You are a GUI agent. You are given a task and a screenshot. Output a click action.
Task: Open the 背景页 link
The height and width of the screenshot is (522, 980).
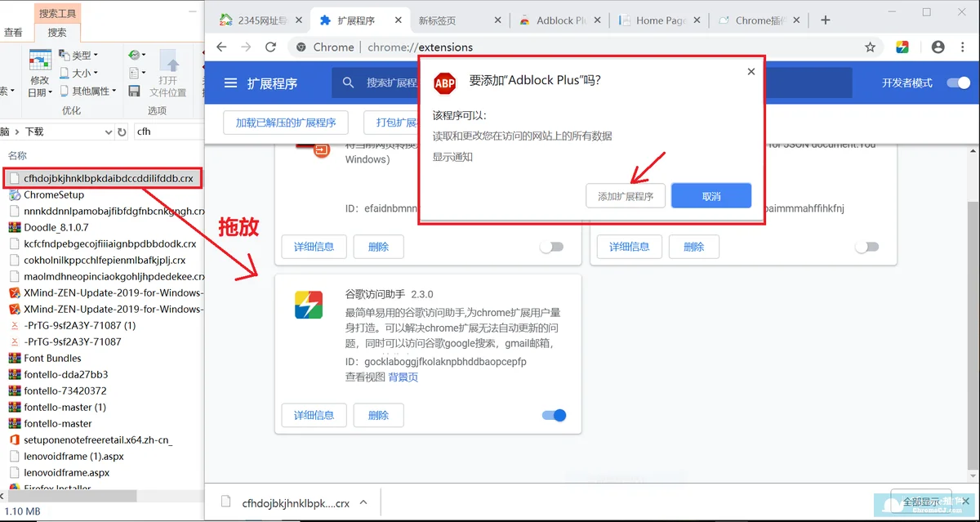click(x=403, y=377)
